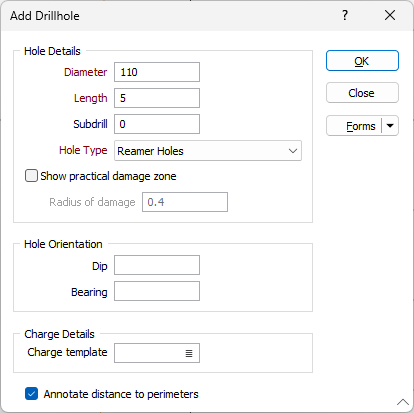This screenshot has width=414, height=413.
Task: Click the Dip input field
Action: point(157,265)
